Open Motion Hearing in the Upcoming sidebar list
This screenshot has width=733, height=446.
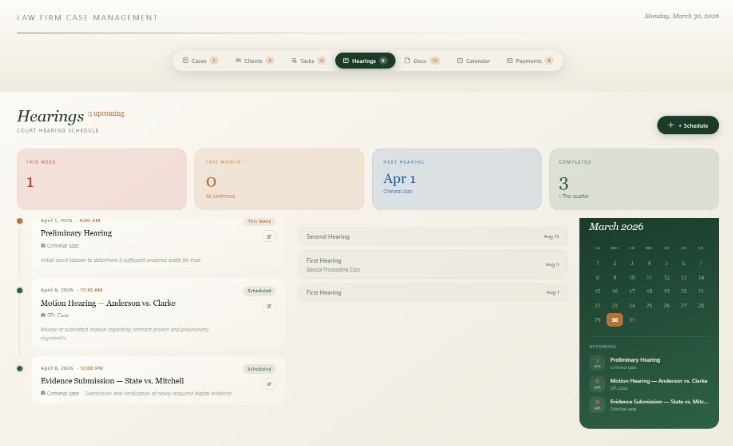click(x=649, y=384)
